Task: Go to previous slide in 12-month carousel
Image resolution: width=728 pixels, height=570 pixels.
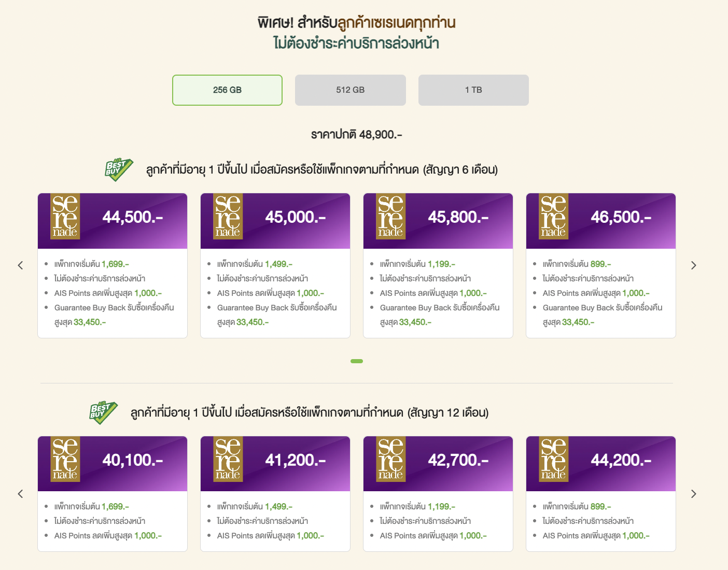Action: [x=20, y=494]
